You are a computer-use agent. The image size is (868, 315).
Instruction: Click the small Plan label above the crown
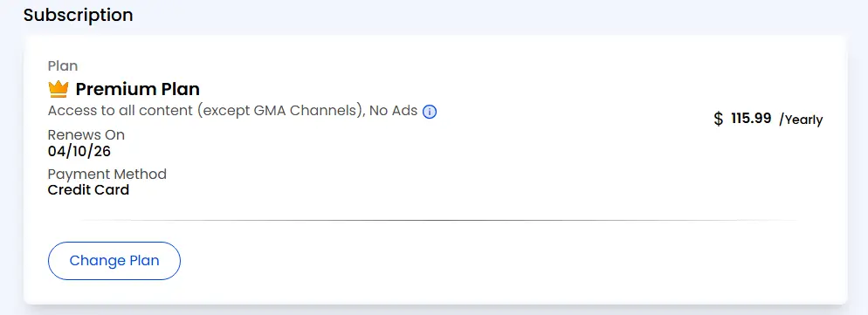(x=63, y=65)
